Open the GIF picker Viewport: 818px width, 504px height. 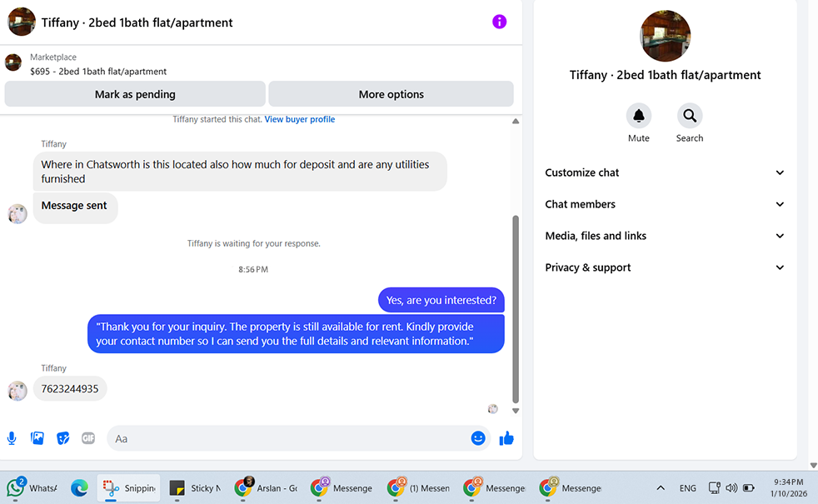88,438
